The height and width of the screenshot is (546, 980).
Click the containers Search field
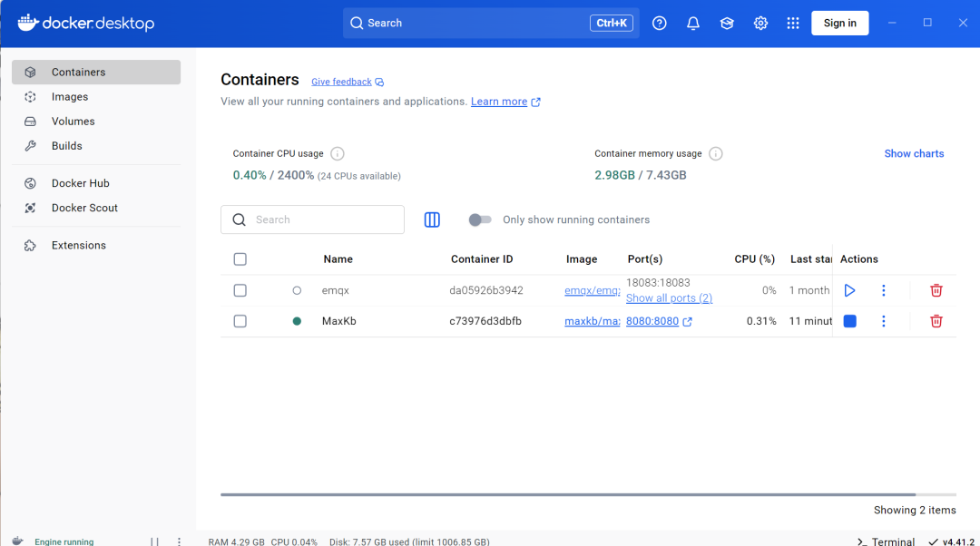312,219
